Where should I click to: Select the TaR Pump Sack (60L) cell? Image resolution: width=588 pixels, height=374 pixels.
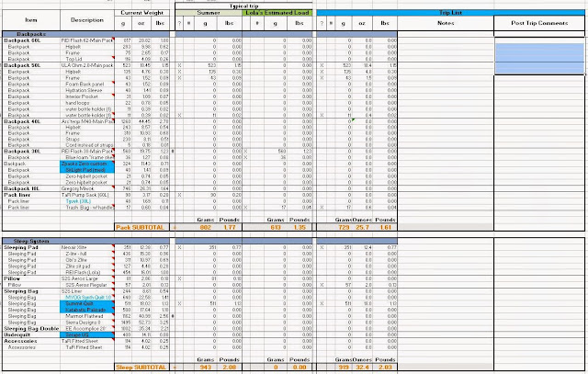coord(87,195)
